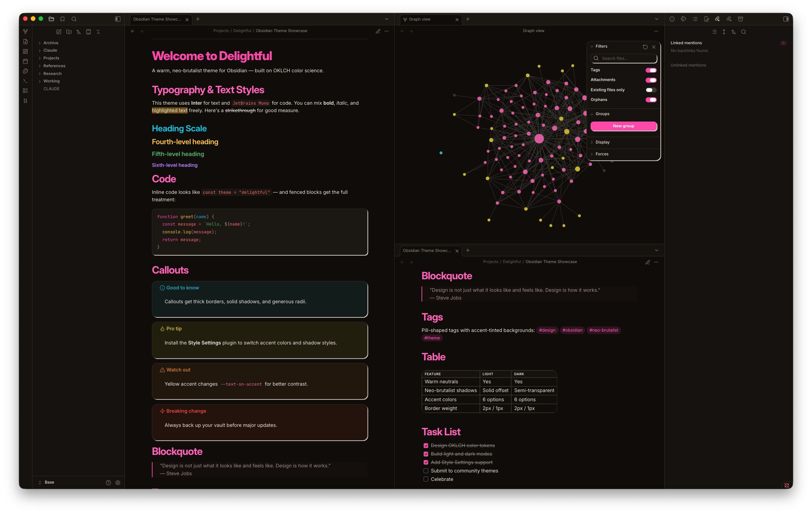Check Submit to community themes task

(426, 471)
